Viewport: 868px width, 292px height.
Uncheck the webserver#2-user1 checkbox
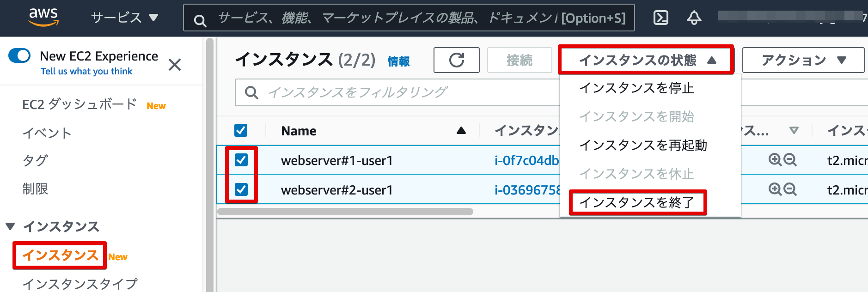[x=241, y=189]
